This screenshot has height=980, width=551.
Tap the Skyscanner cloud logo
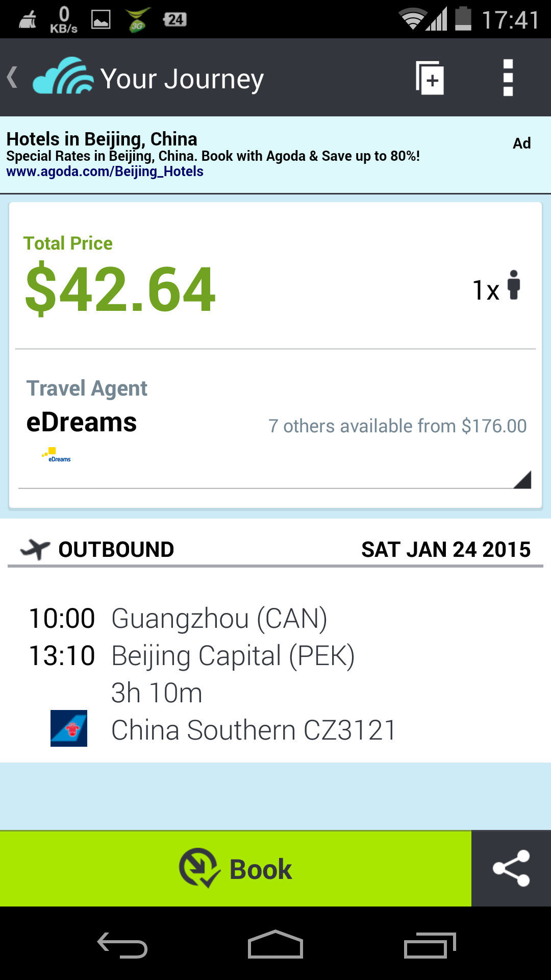63,76
